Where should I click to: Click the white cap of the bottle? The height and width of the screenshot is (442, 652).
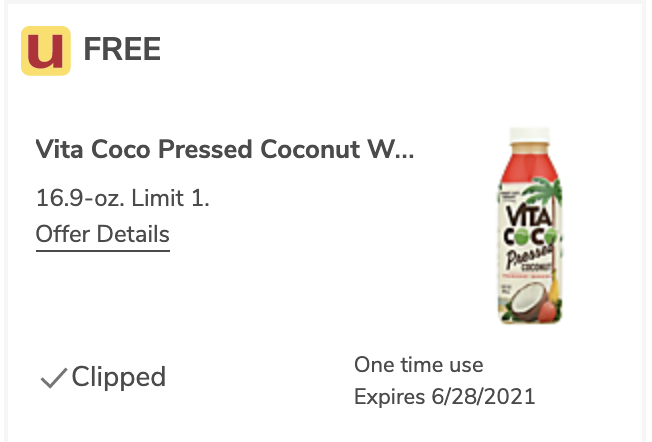tap(529, 136)
